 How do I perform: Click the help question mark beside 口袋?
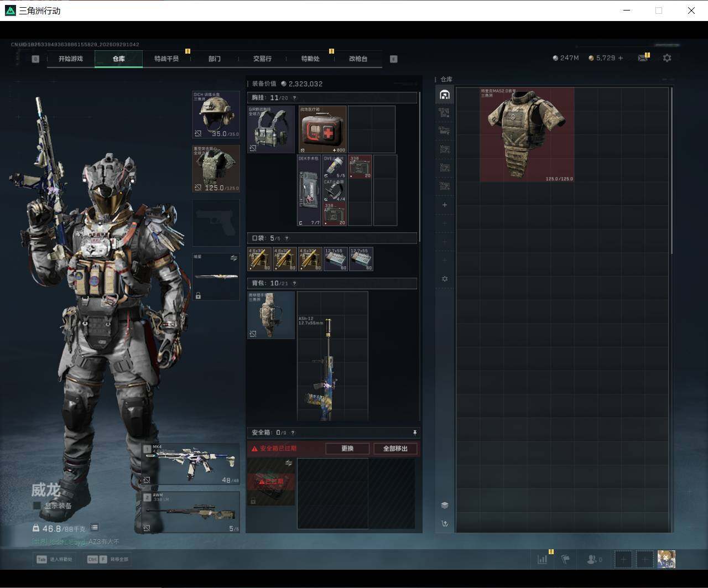287,238
